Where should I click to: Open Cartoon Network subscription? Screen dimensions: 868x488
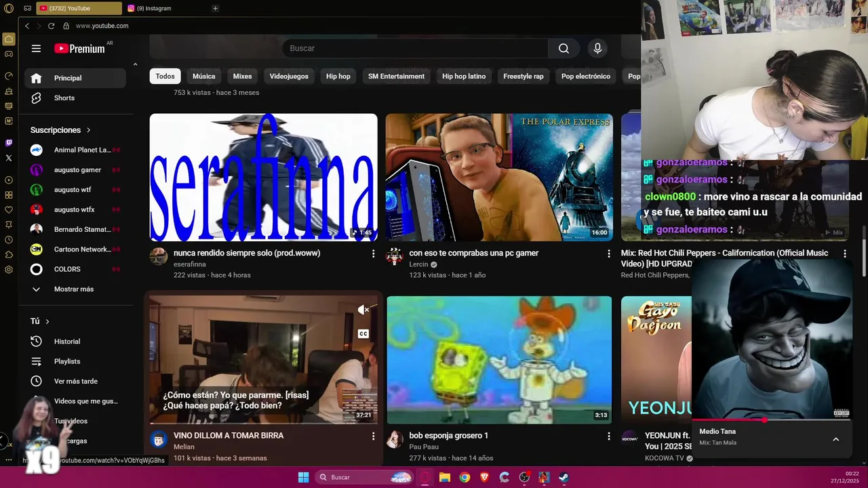pyautogui.click(x=75, y=249)
